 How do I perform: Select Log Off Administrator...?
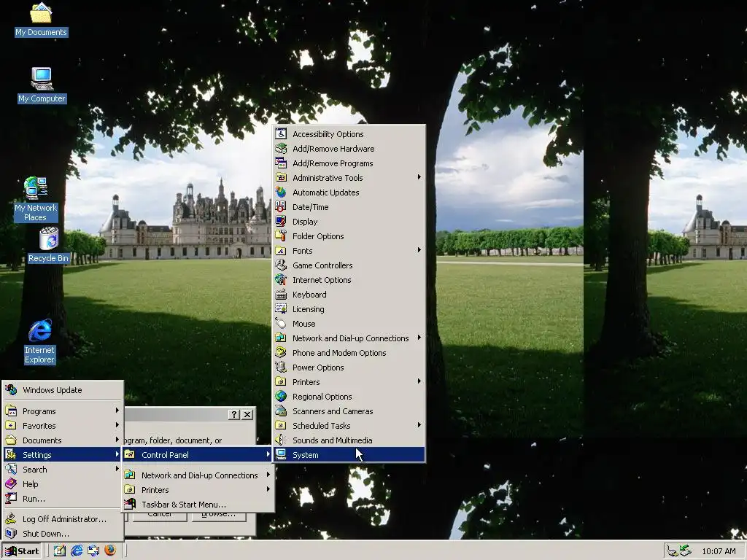coord(63,519)
